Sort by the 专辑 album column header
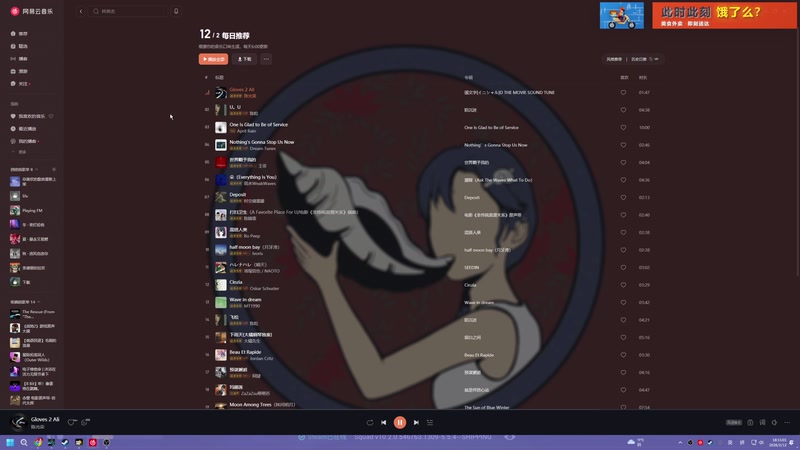The image size is (800, 450). pyautogui.click(x=468, y=78)
